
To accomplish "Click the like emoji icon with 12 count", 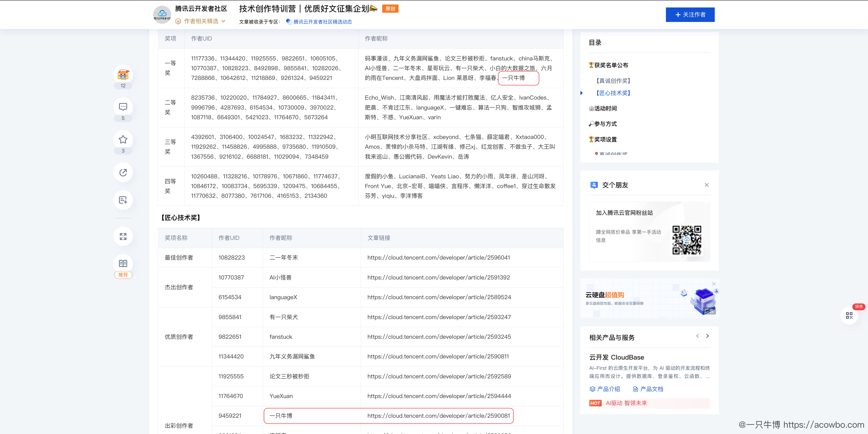I will (x=123, y=74).
